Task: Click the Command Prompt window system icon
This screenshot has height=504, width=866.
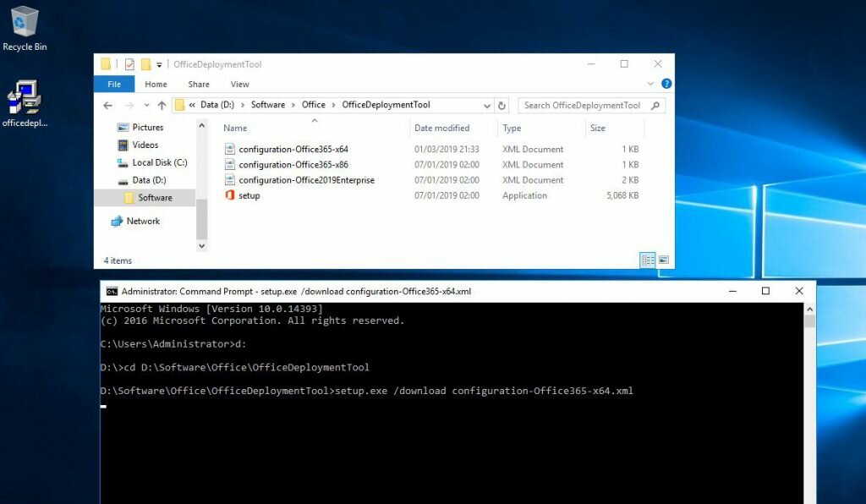Action: tap(112, 292)
